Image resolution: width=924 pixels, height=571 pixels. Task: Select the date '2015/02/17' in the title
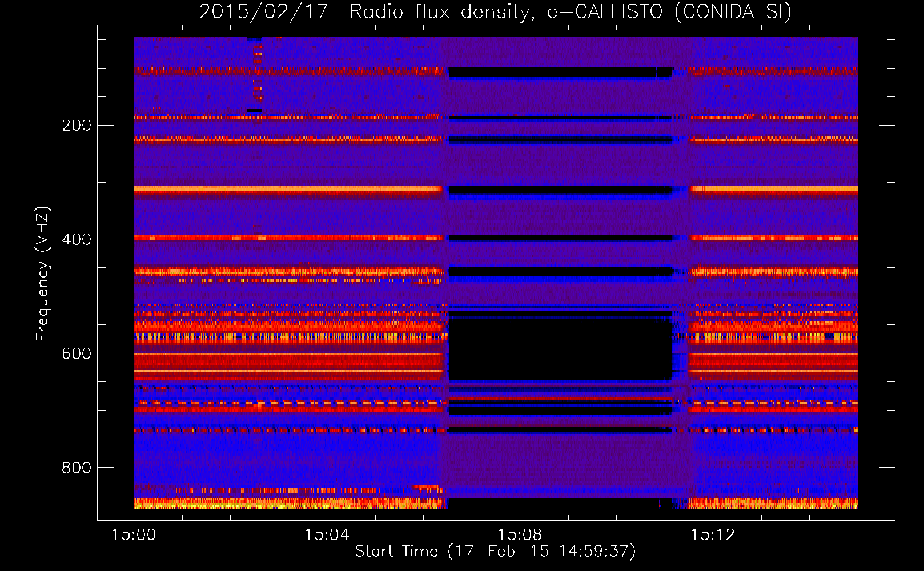pos(263,11)
